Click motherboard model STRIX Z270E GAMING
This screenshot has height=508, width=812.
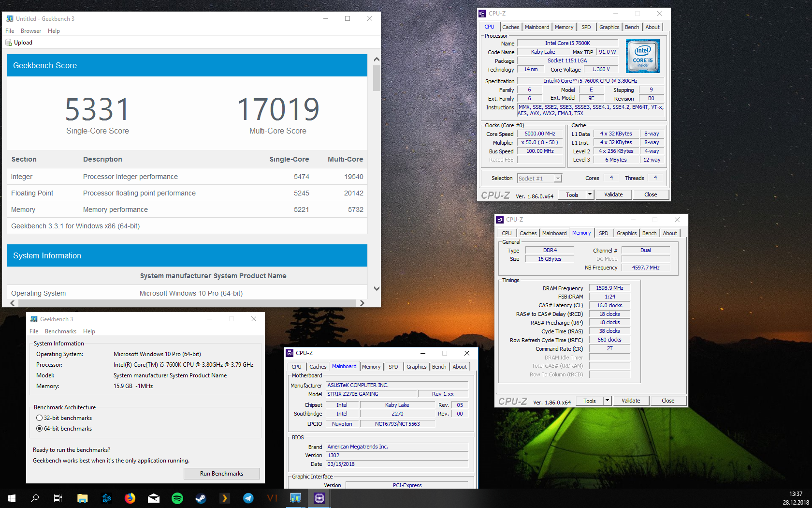(x=371, y=394)
